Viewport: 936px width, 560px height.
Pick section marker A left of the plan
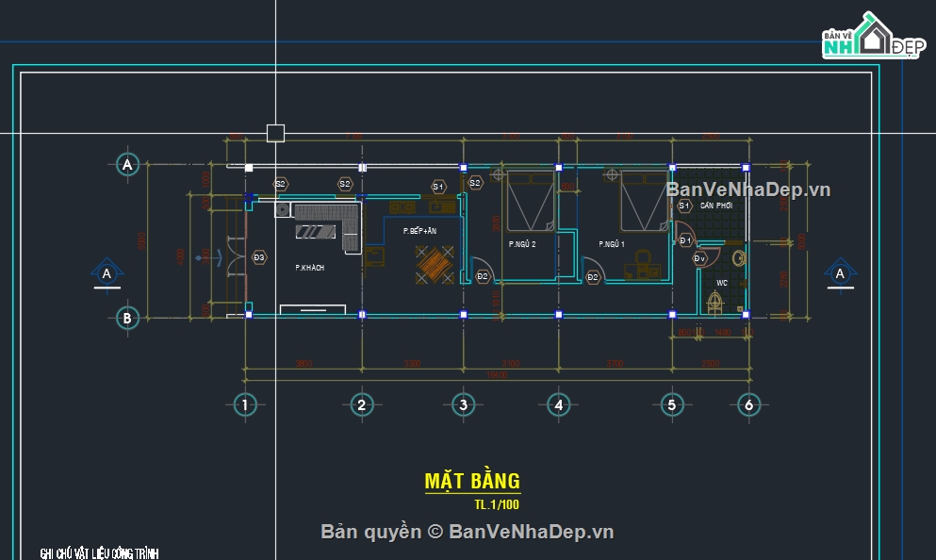pos(107,274)
